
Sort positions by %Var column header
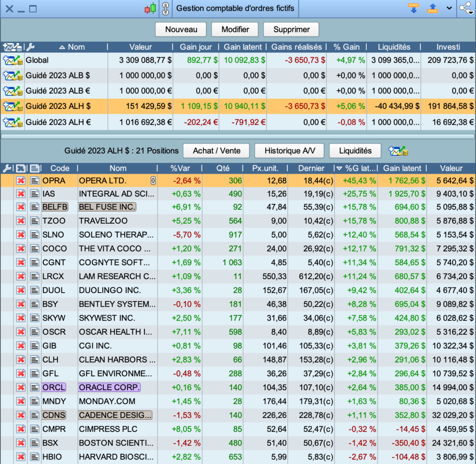coord(180,168)
